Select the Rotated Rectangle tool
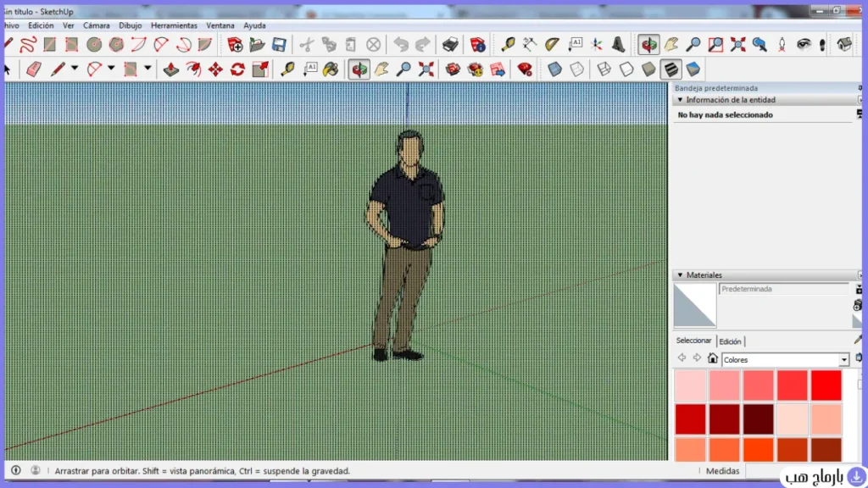The image size is (868, 488). pos(71,44)
